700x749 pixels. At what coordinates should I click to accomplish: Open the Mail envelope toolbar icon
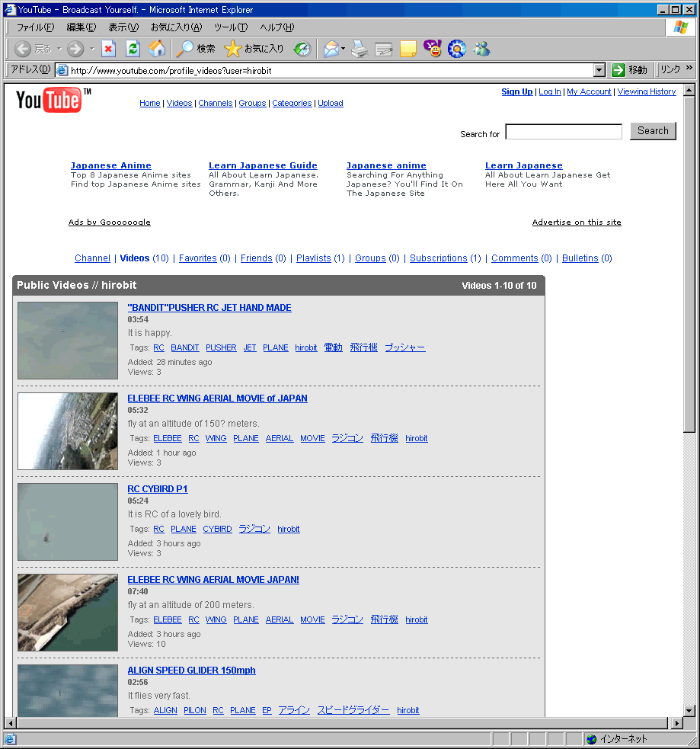[x=331, y=49]
